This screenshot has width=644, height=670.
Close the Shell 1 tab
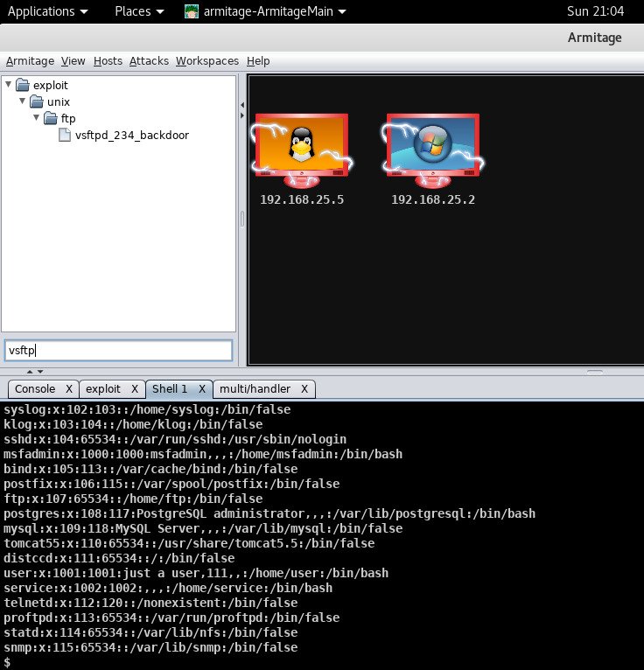[x=202, y=389]
